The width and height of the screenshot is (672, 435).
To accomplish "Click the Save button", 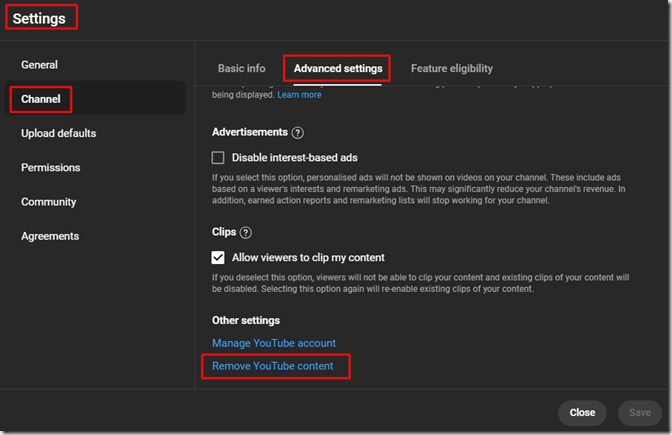I will click(639, 412).
